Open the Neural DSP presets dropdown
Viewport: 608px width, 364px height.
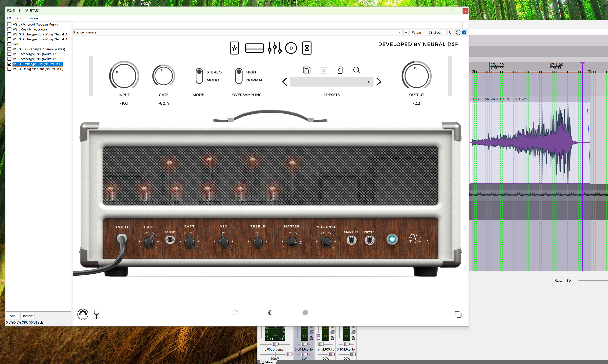[x=331, y=82]
